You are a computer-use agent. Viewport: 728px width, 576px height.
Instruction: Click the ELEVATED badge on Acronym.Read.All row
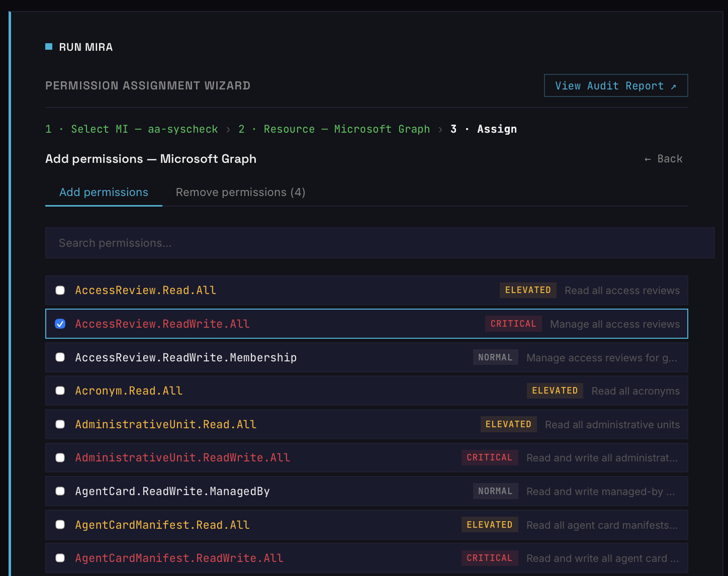555,391
